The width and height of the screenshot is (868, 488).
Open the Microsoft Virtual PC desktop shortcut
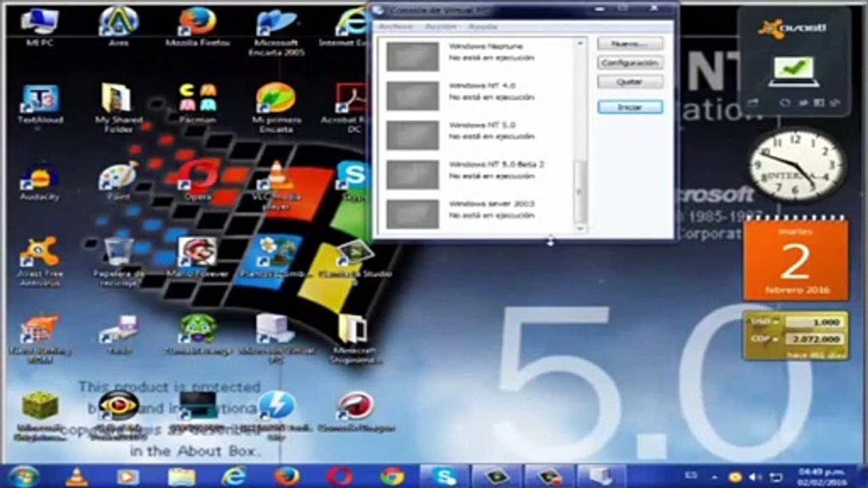point(277,339)
